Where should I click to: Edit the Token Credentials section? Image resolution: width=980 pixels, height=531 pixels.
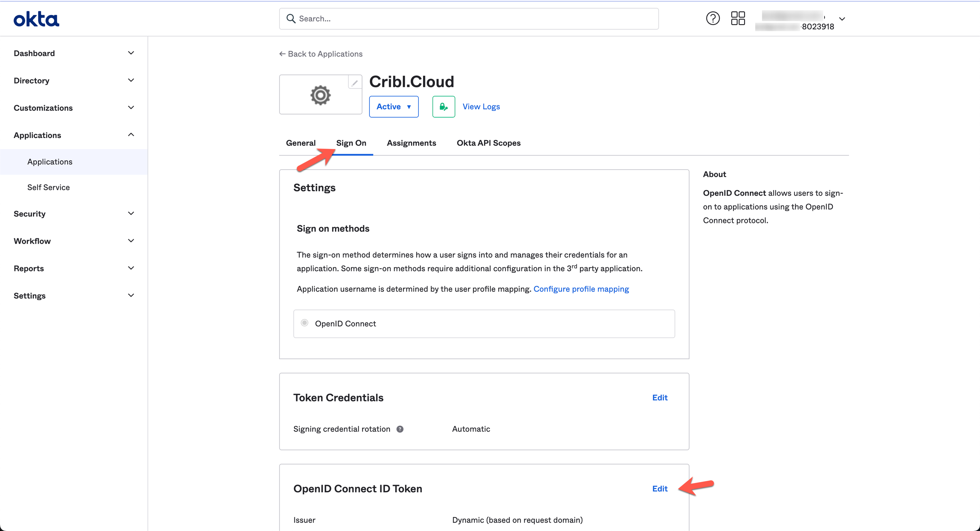point(660,397)
